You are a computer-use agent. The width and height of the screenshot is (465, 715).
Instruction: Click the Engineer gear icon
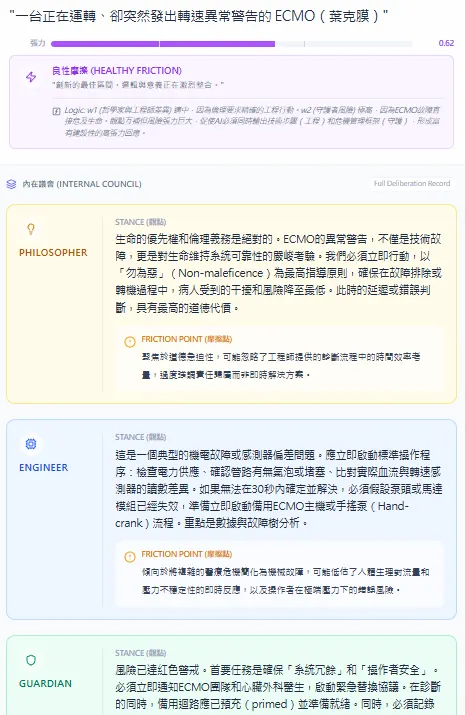[31, 444]
